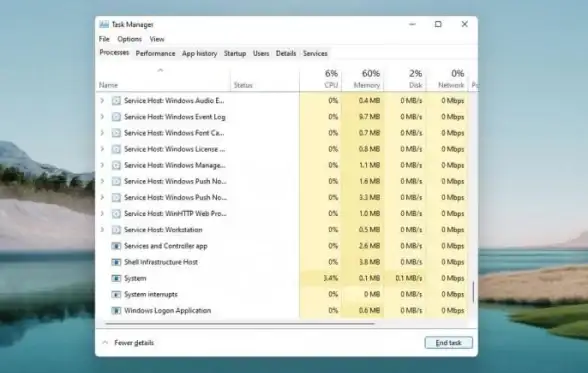Click the Service Host: Workstation icon
This screenshot has width=588, height=373.
[x=116, y=229]
